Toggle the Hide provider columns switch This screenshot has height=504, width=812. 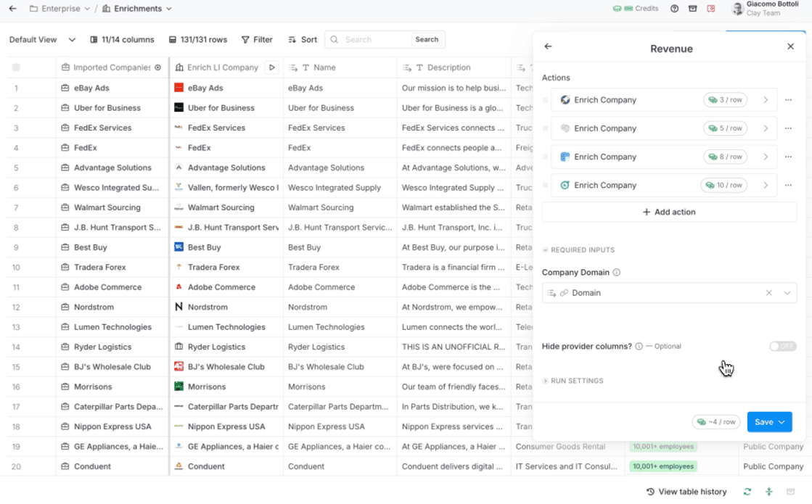(x=782, y=346)
